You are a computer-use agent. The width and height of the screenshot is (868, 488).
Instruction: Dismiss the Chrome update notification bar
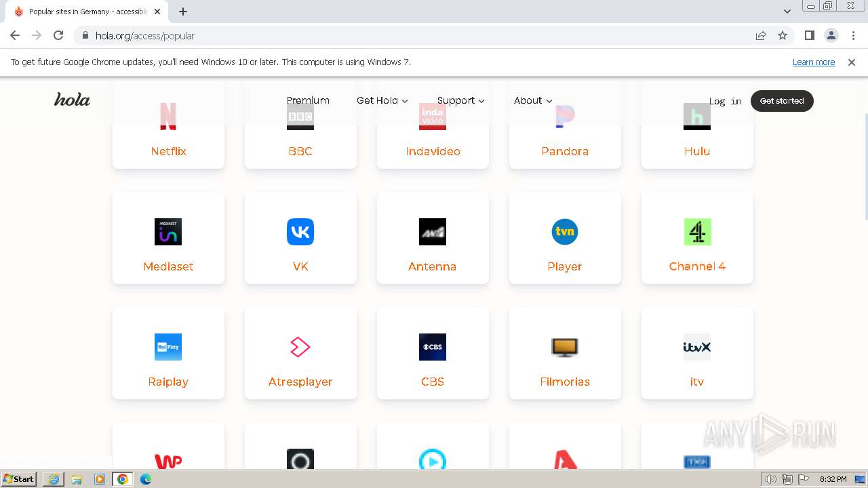click(852, 62)
